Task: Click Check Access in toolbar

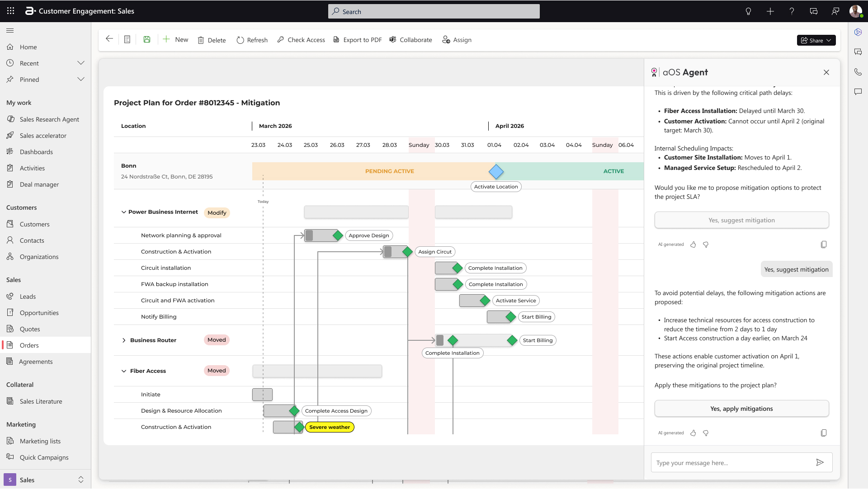Action: click(301, 40)
